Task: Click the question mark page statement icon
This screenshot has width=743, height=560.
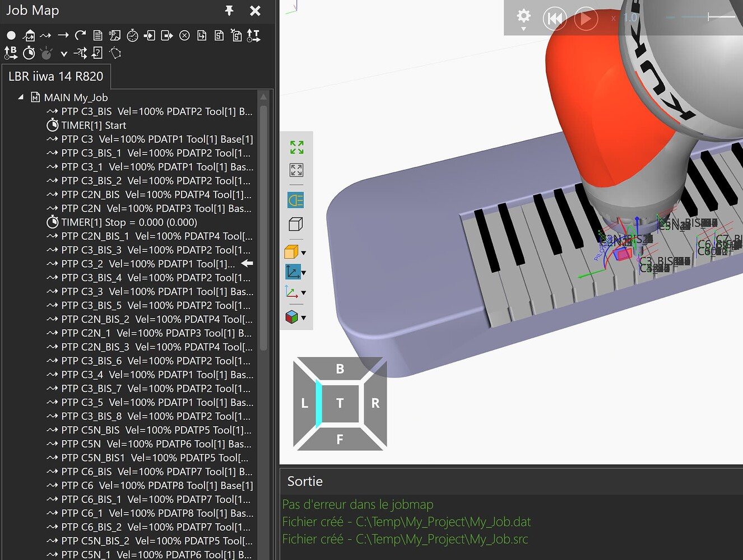Action: [x=97, y=53]
